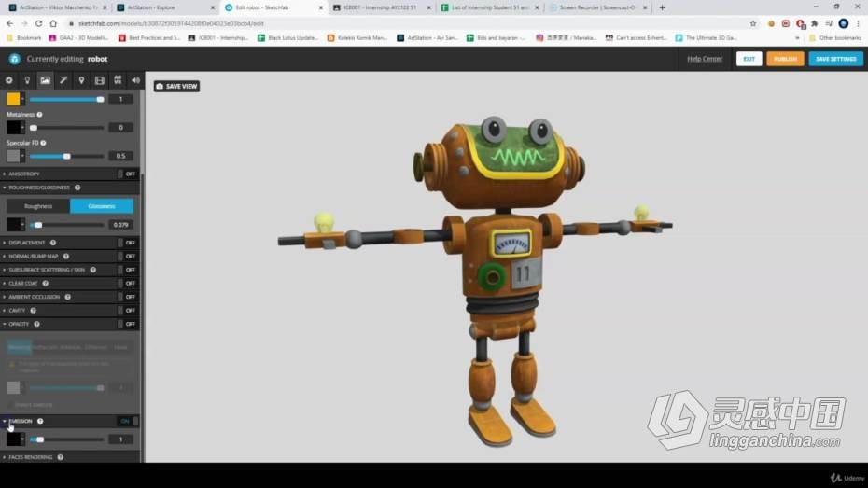Select the Roughness mode tab
This screenshot has height=488, width=868.
38,206
